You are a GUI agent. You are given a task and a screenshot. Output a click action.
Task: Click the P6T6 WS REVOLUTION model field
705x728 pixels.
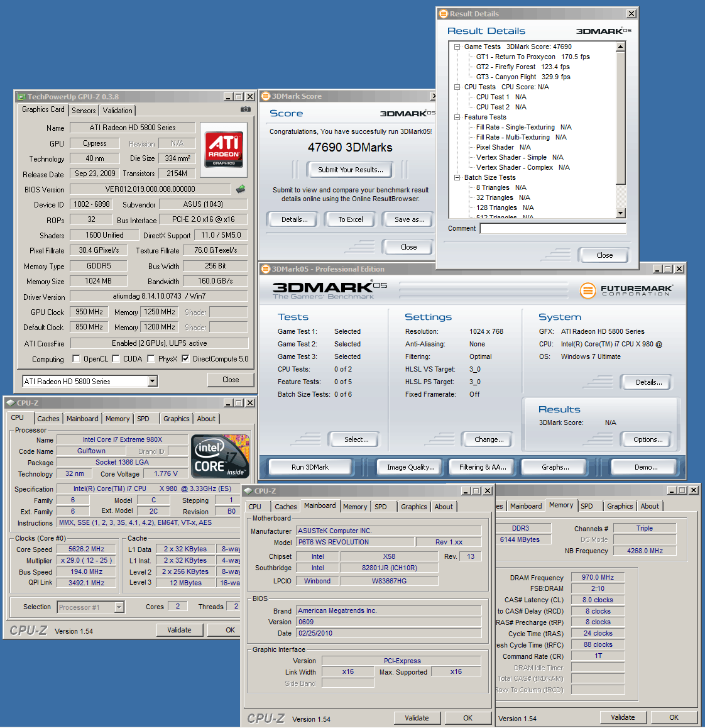pos(355,542)
